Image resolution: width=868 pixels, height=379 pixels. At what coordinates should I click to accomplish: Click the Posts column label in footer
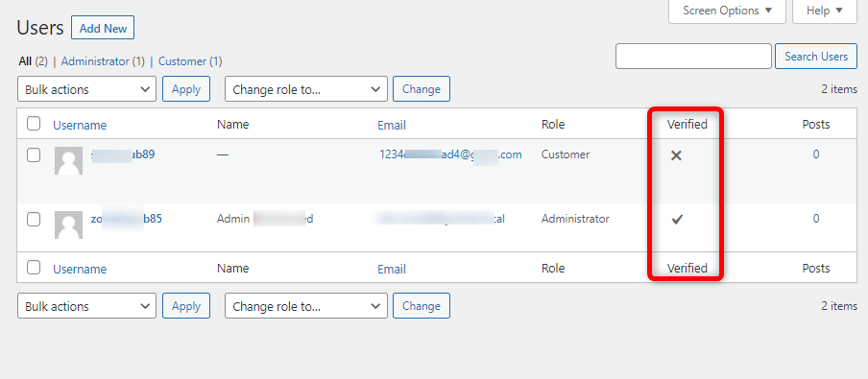816,269
